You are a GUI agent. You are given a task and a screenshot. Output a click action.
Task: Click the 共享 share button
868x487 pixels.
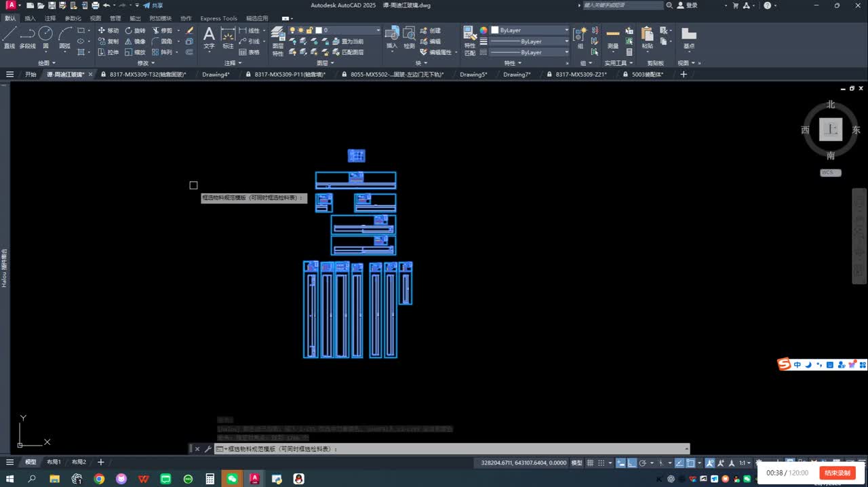[153, 5]
